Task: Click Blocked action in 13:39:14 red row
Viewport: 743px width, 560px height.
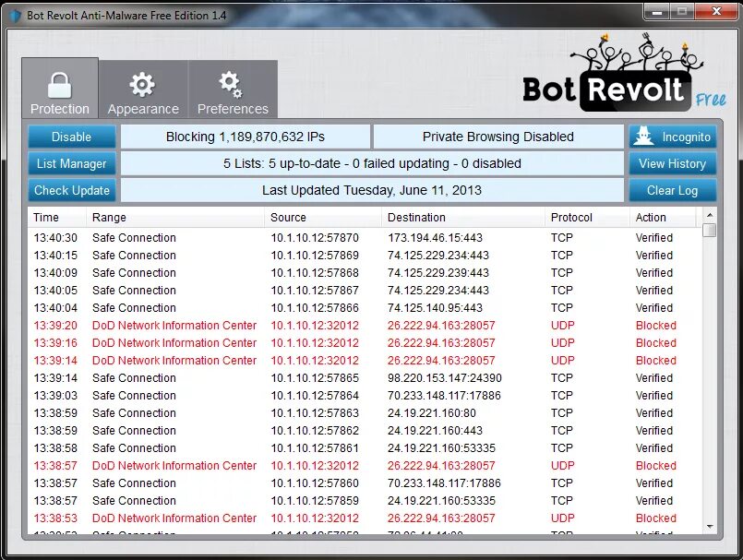Action: click(x=656, y=361)
